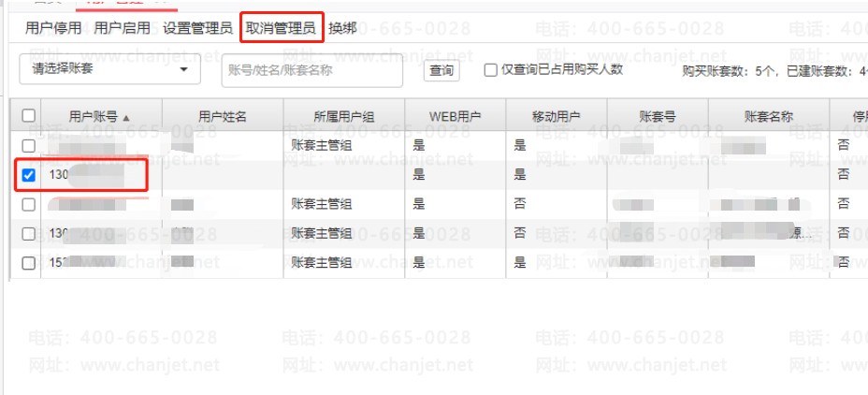Tick the first table row checkbox
The height and width of the screenshot is (395, 868).
pos(28,146)
